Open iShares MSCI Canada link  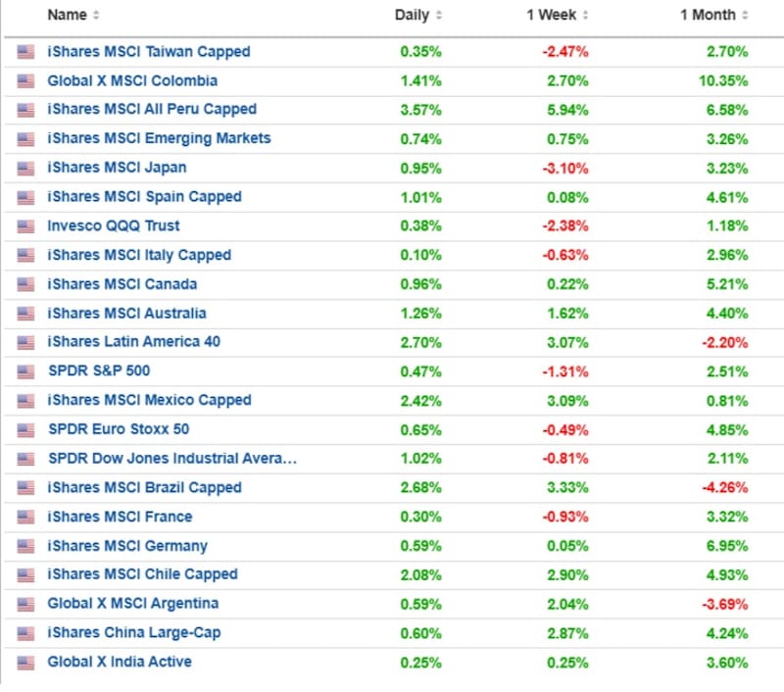point(122,284)
